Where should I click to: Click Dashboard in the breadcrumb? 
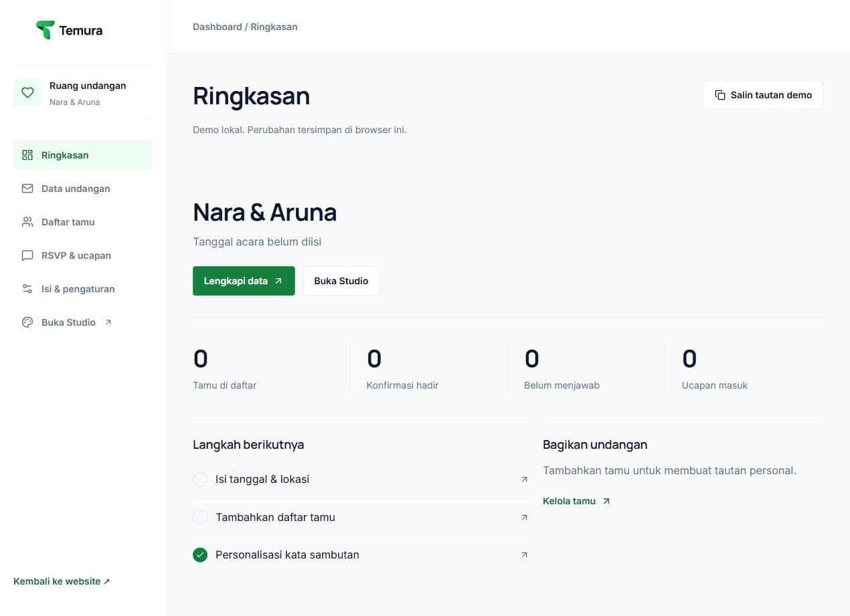(x=217, y=27)
